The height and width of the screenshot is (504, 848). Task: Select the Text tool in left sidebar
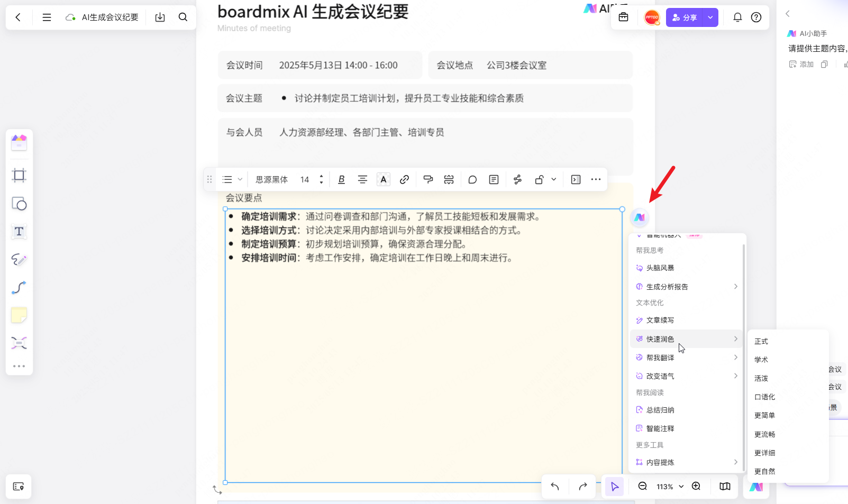19,232
